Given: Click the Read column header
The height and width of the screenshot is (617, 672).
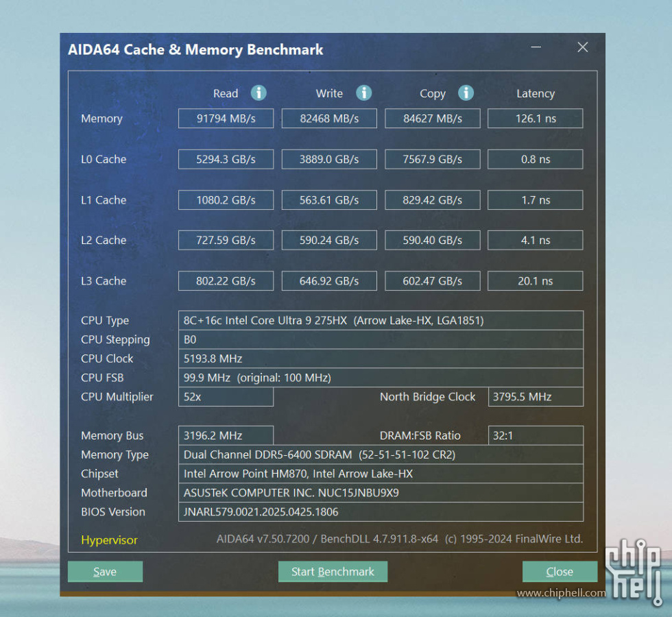Looking at the screenshot, I should click(226, 93).
